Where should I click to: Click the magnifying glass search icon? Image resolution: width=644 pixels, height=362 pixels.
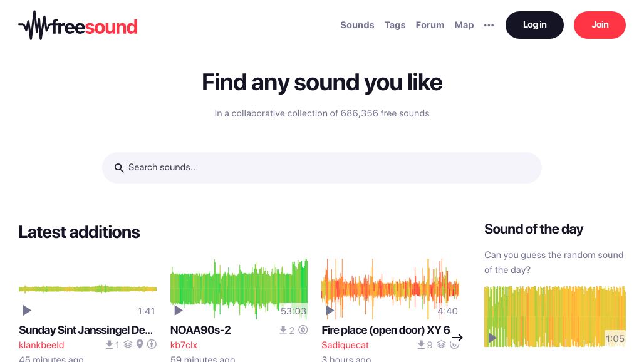pyautogui.click(x=119, y=168)
